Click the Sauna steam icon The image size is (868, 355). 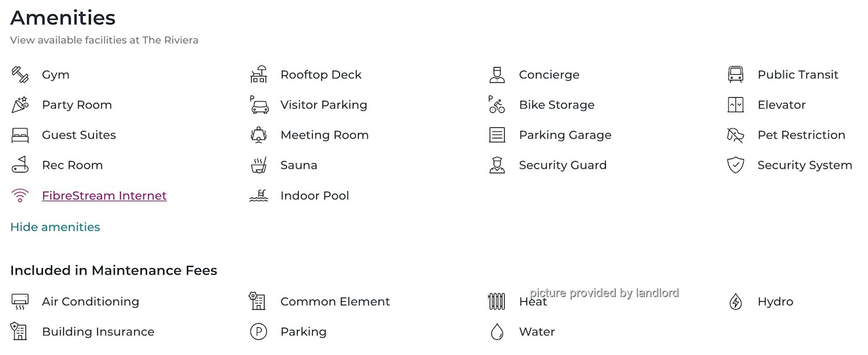coord(259,166)
